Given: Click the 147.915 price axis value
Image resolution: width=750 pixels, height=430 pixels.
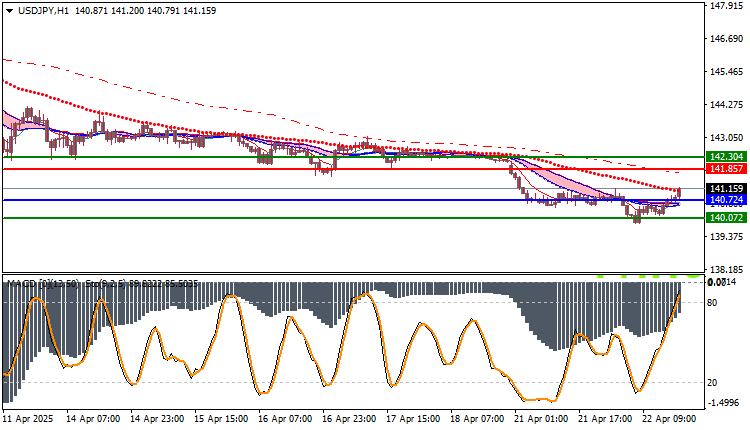Looking at the screenshot, I should point(727,6).
